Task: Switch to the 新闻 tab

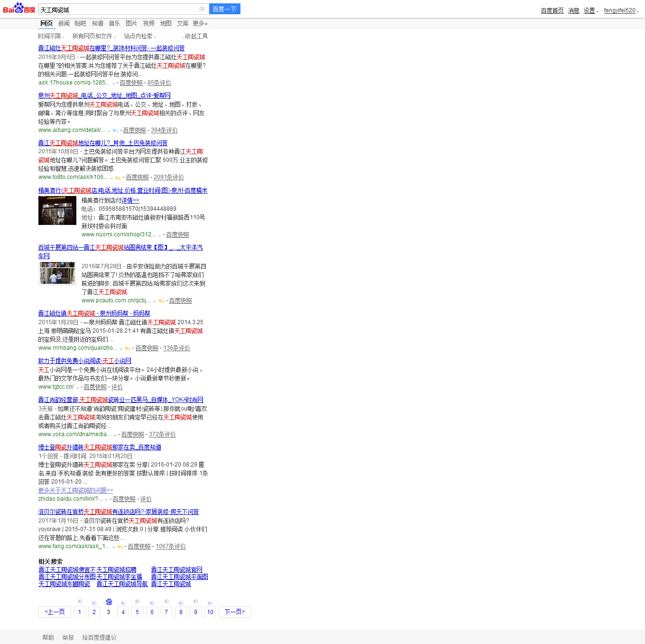Action: click(64, 23)
